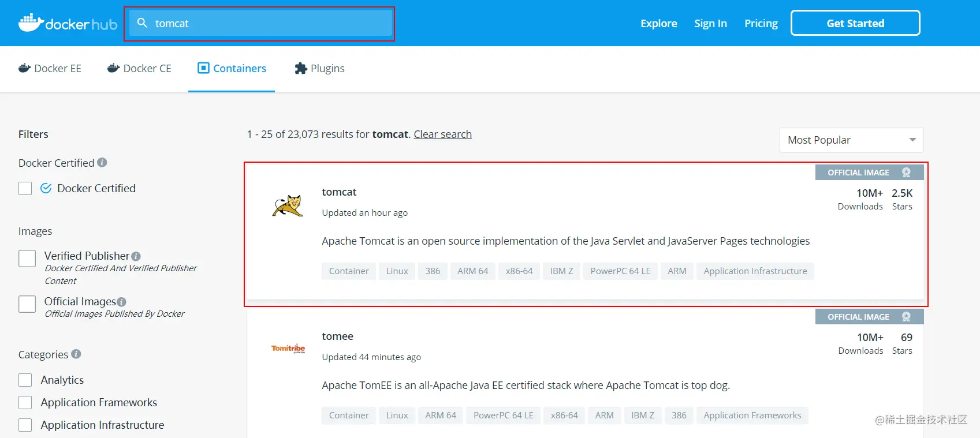
Task: Click the Docker EE whale icon
Action: coord(24,68)
